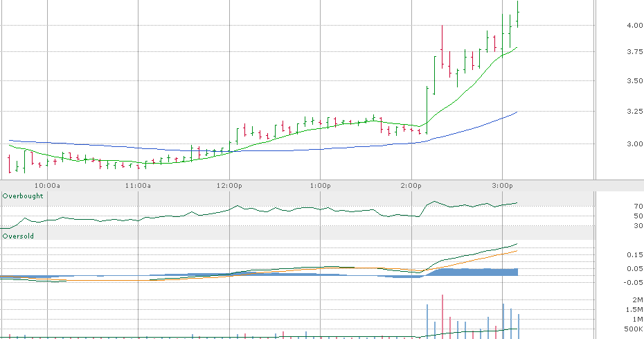The height and width of the screenshot is (339, 644).
Task: Click the RSI 30 level label
Action: (638, 226)
